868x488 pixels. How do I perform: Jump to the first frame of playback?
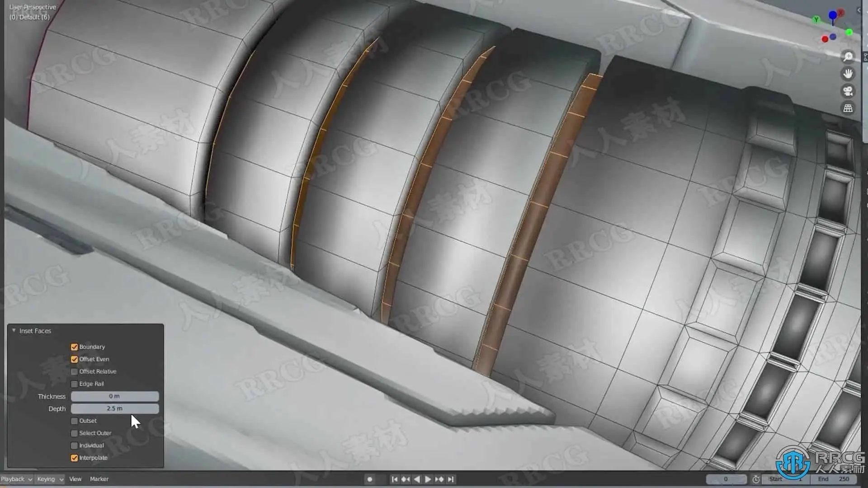(x=394, y=479)
